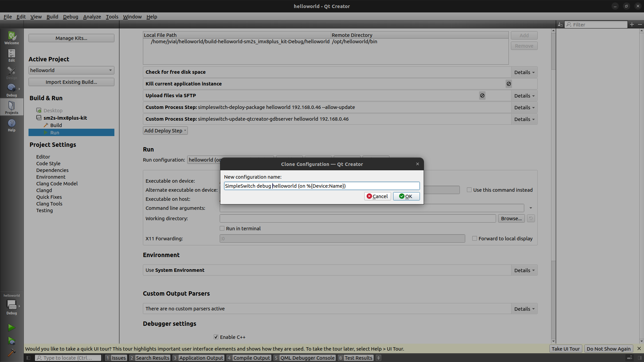Run the project with the green play icon
The width and height of the screenshot is (644, 362).
pyautogui.click(x=11, y=327)
